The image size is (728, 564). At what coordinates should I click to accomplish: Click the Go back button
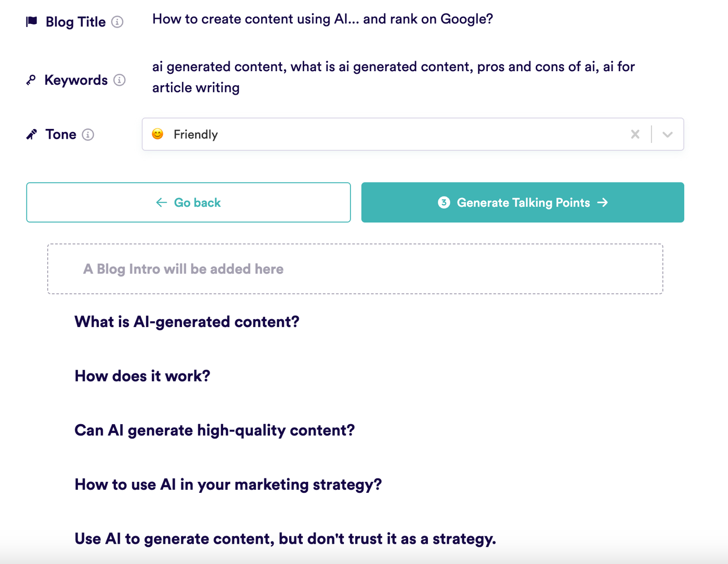pyautogui.click(x=188, y=203)
